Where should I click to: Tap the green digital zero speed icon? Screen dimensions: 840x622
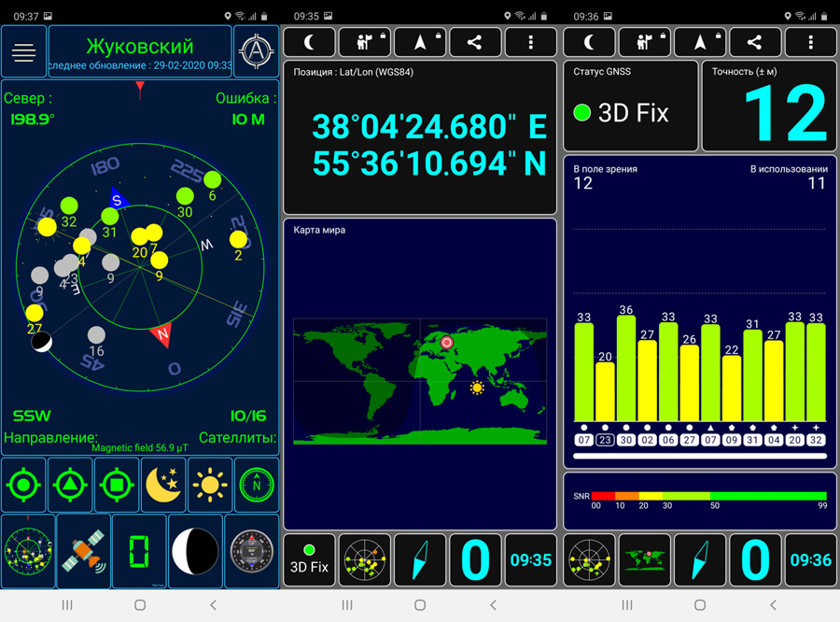tap(139, 551)
